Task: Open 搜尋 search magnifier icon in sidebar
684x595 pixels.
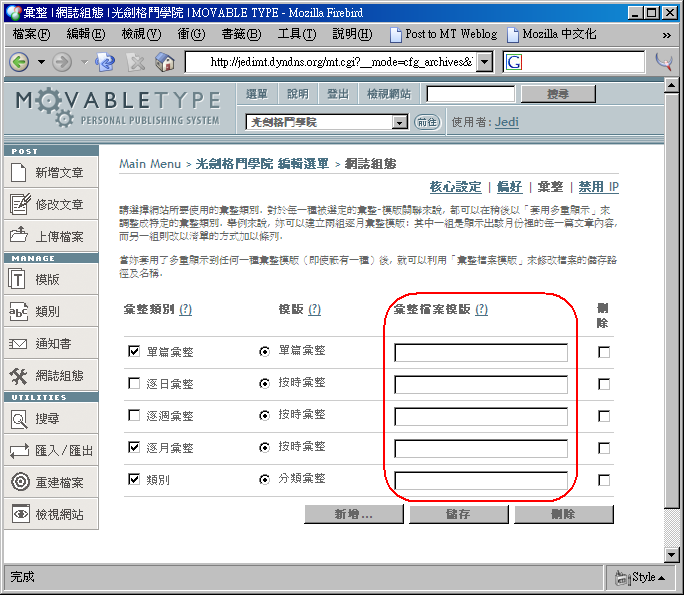Action: coord(19,419)
